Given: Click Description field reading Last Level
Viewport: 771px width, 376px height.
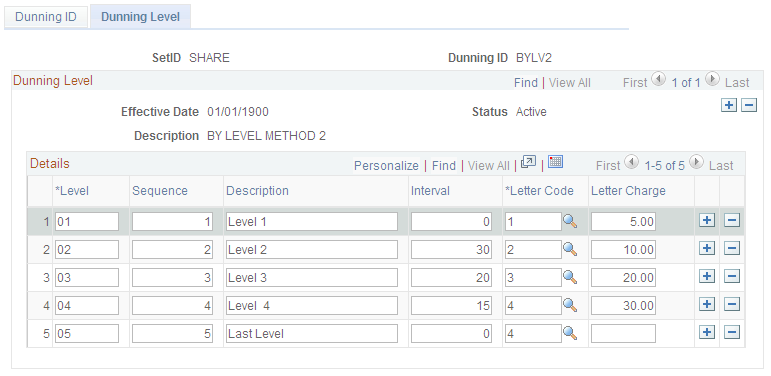Looking at the screenshot, I should tap(312, 334).
